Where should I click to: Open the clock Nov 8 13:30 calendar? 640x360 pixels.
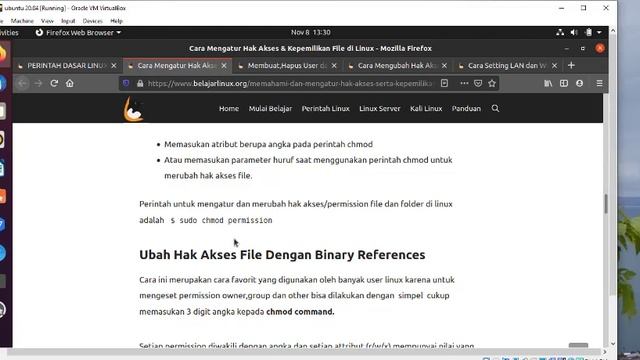311,32
